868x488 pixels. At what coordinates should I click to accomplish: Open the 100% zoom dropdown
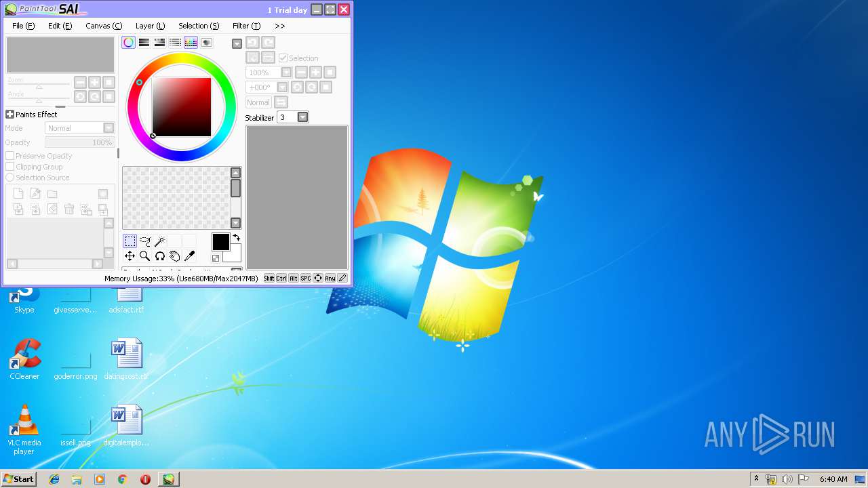click(x=286, y=73)
